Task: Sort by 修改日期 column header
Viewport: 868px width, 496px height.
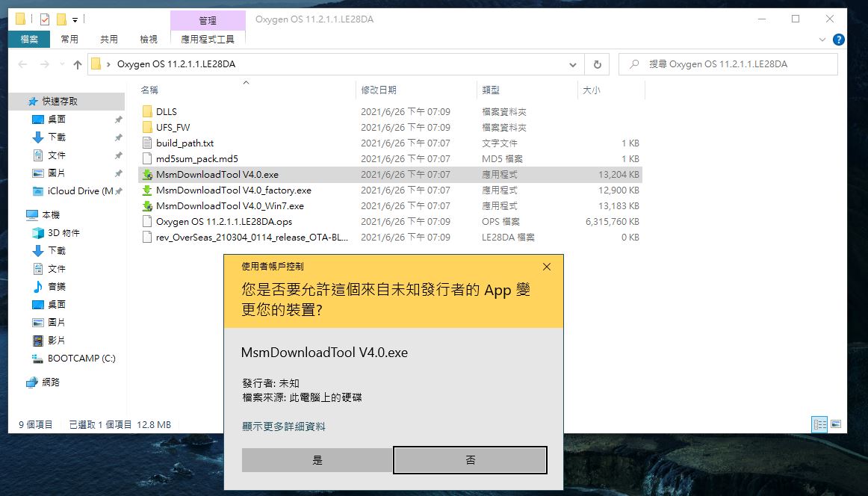Action: tap(416, 90)
